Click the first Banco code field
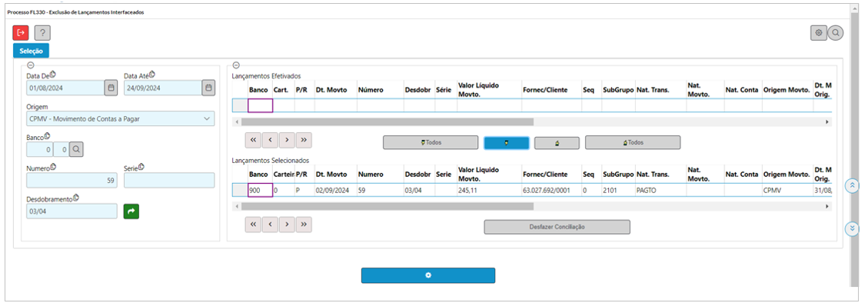Image resolution: width=868 pixels, height=303 pixels. tap(39, 149)
